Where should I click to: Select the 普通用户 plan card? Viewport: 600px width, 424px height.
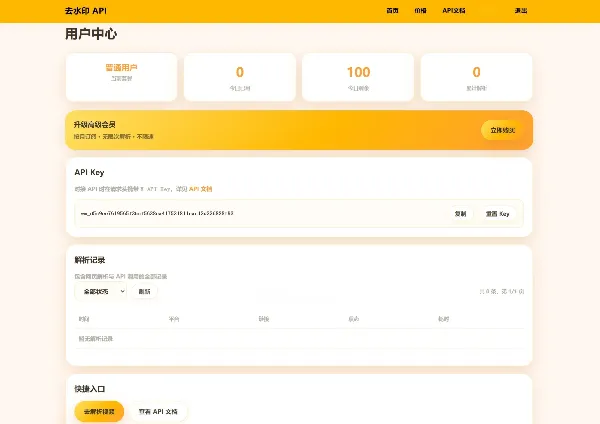(121, 77)
